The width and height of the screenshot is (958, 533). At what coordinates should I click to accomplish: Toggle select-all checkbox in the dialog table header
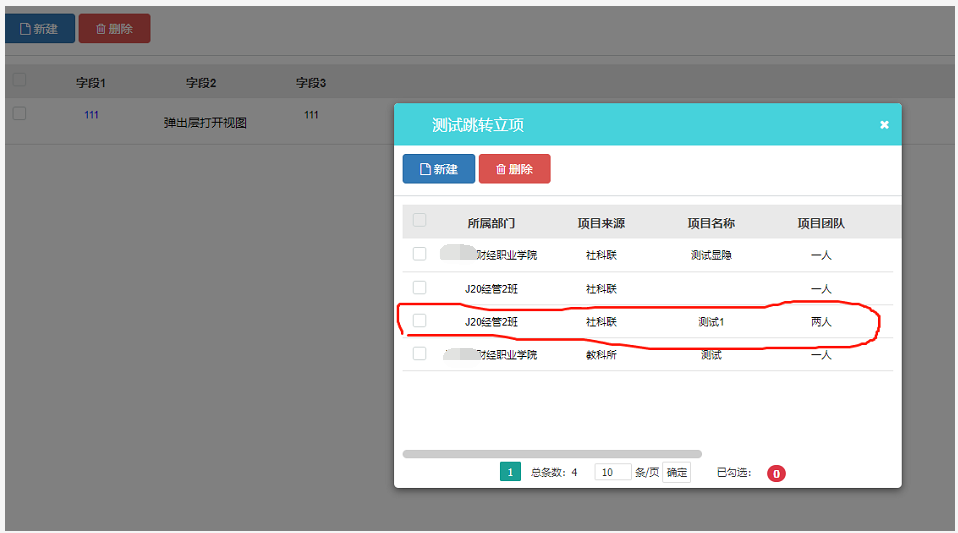click(x=419, y=220)
